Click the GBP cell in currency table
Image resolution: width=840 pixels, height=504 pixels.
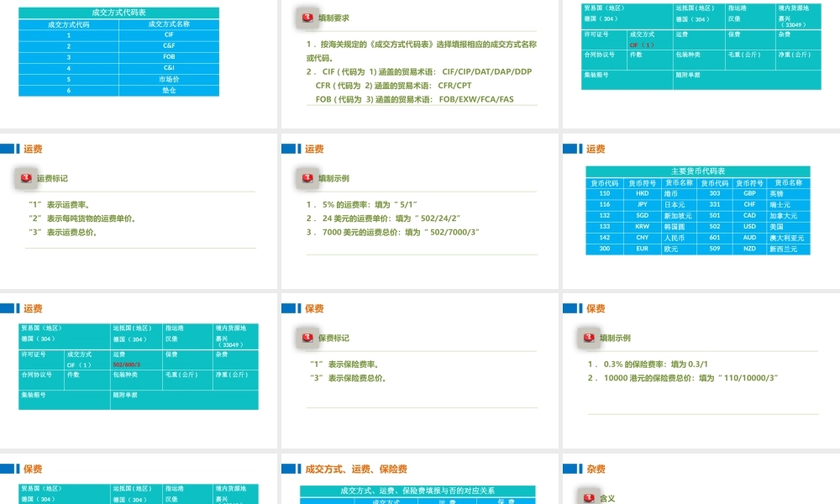click(749, 193)
